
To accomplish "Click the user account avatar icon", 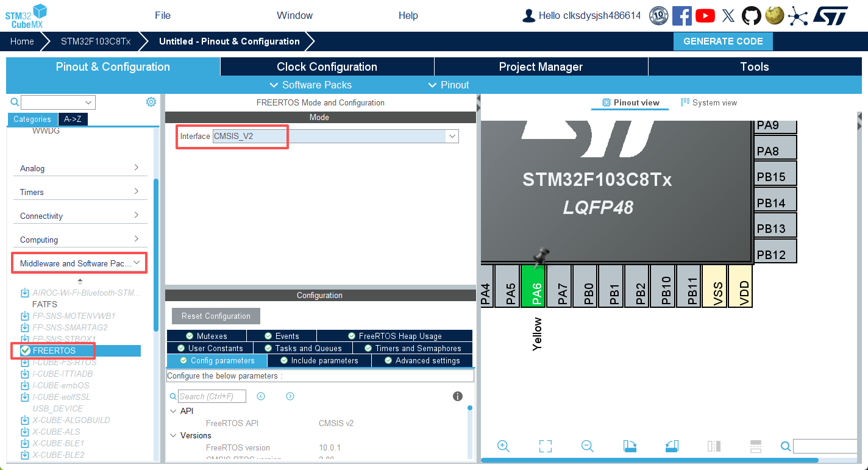I will (528, 15).
